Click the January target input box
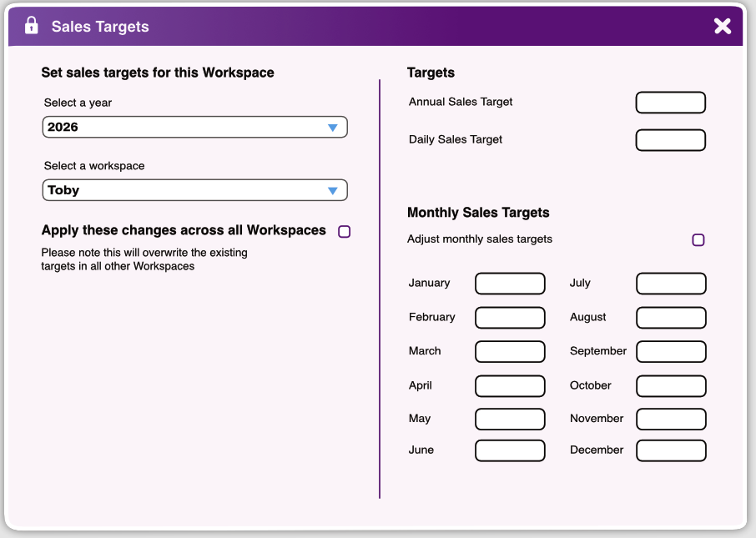756x538 pixels. point(510,284)
